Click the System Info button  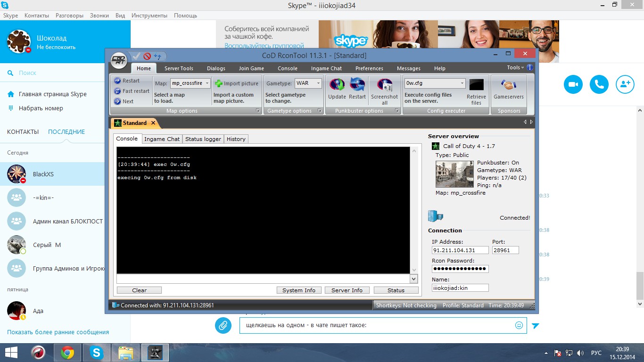tap(299, 290)
